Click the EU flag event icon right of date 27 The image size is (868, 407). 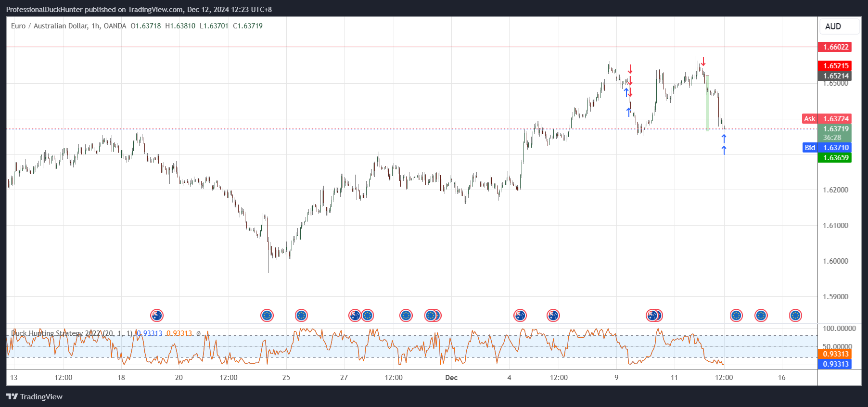tap(368, 316)
